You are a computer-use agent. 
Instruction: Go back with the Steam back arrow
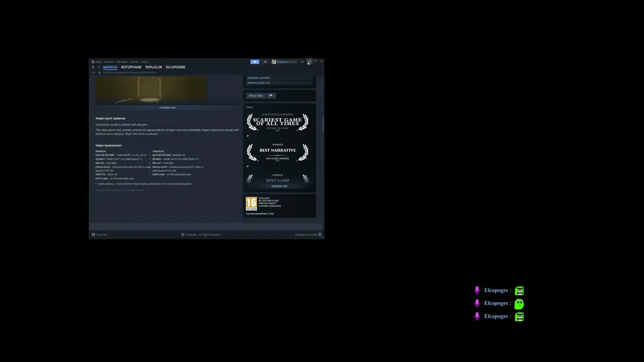93,67
